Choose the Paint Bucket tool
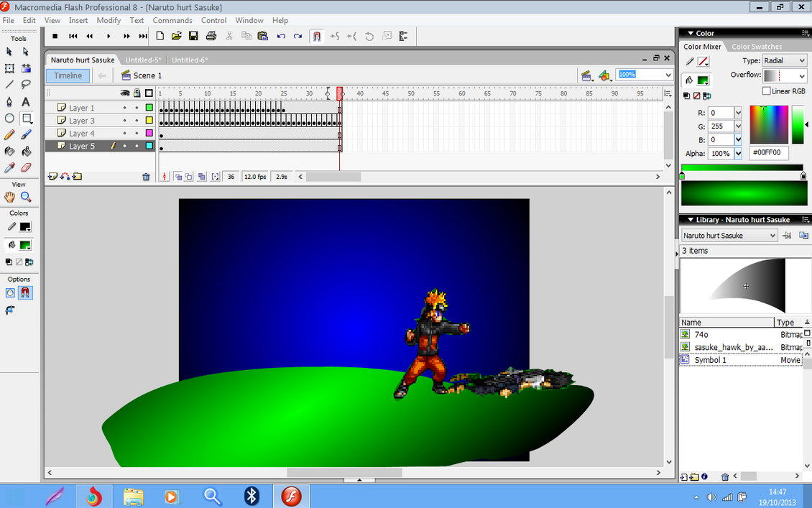 26,151
